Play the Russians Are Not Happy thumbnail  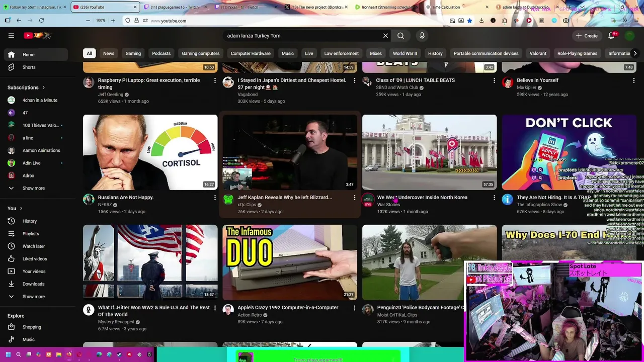point(150,152)
